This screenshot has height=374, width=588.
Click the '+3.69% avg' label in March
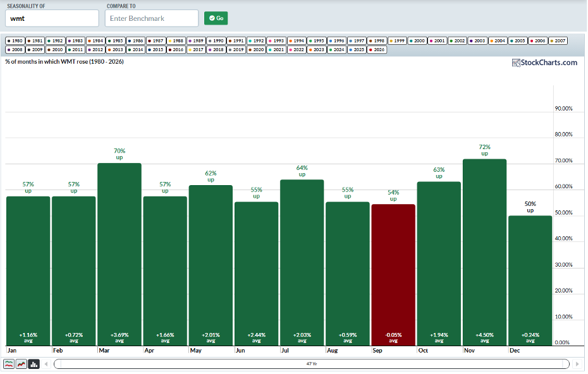[119, 337]
